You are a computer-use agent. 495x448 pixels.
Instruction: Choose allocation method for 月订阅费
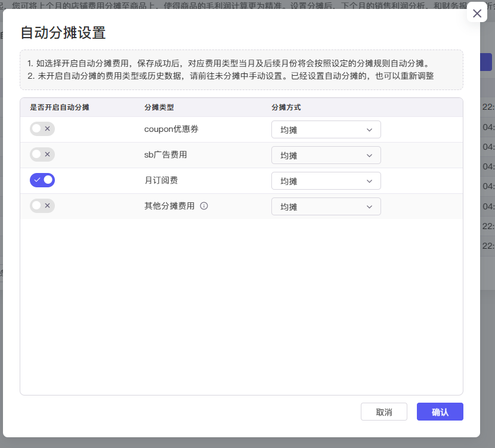(x=326, y=181)
